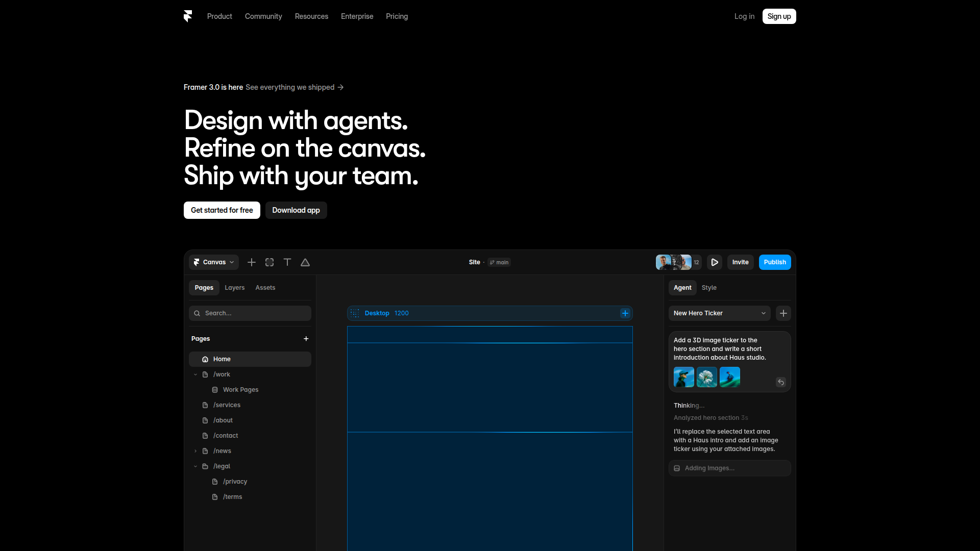Select the /legal folder
The image size is (980, 551).
(x=222, y=466)
